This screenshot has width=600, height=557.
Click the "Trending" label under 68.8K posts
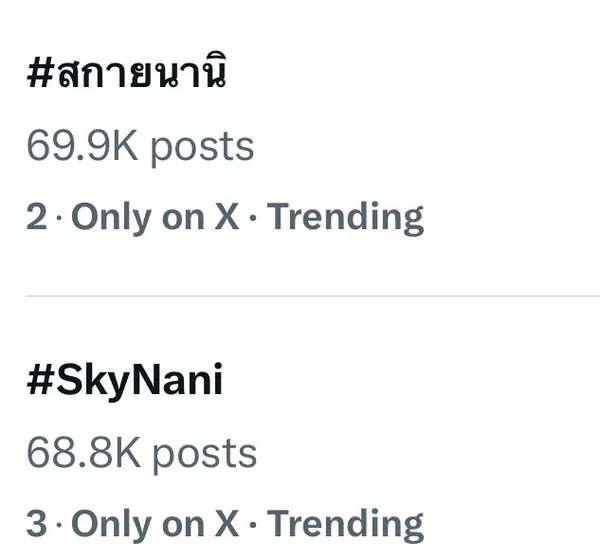345,523
